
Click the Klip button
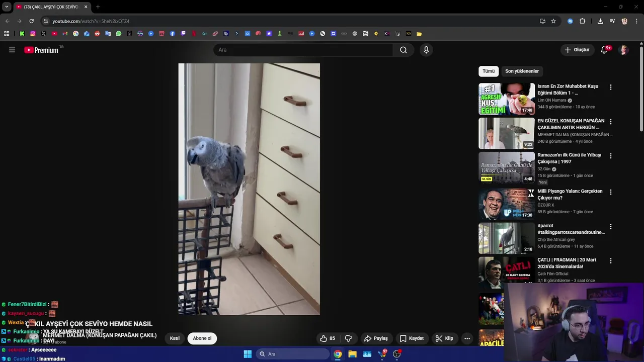point(444,338)
